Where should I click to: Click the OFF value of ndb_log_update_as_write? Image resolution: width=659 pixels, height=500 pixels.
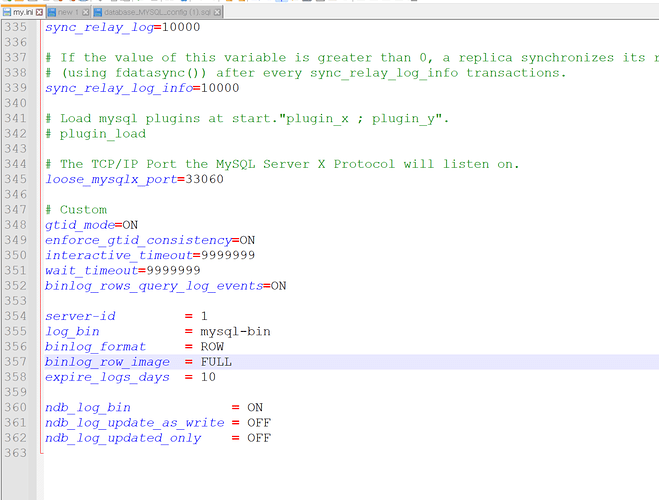259,423
